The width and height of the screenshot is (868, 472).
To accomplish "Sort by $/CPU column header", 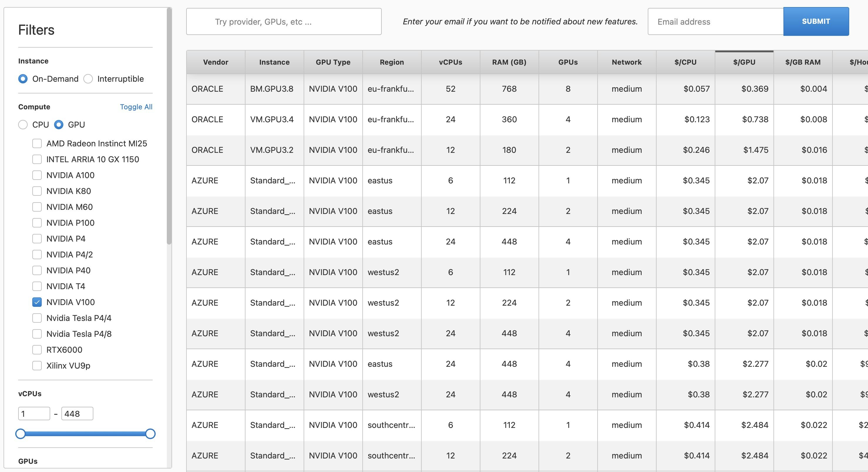I will (685, 62).
